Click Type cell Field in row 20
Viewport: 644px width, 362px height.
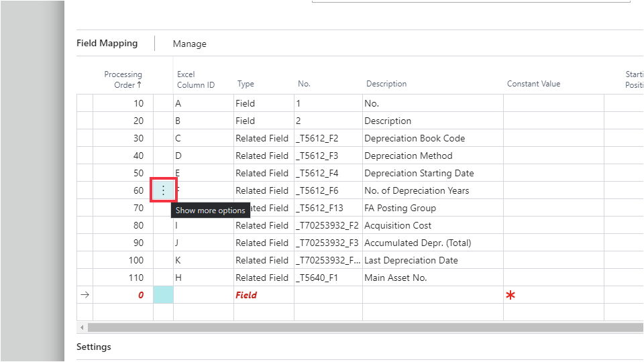264,121
